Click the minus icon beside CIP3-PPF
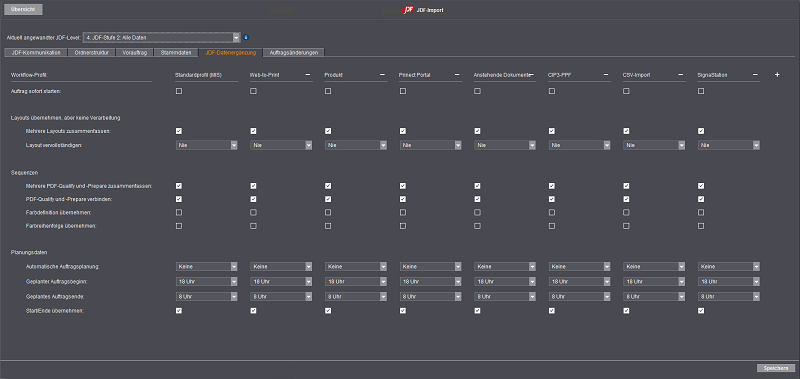 coord(606,75)
